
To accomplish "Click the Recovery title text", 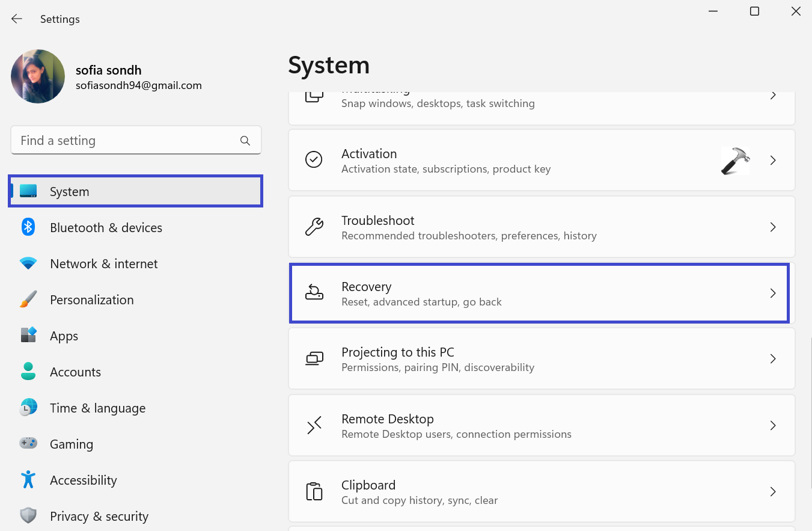I will coord(366,286).
